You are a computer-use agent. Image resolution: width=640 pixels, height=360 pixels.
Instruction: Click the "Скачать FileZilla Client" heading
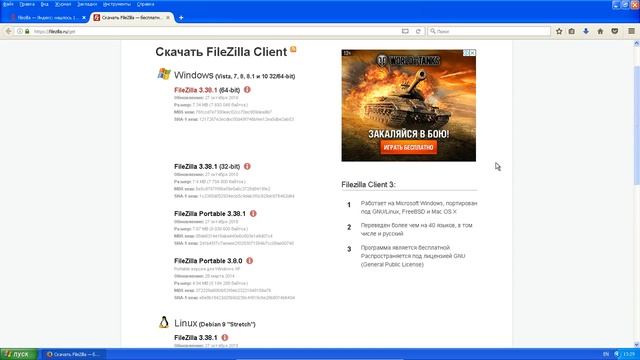click(x=221, y=52)
